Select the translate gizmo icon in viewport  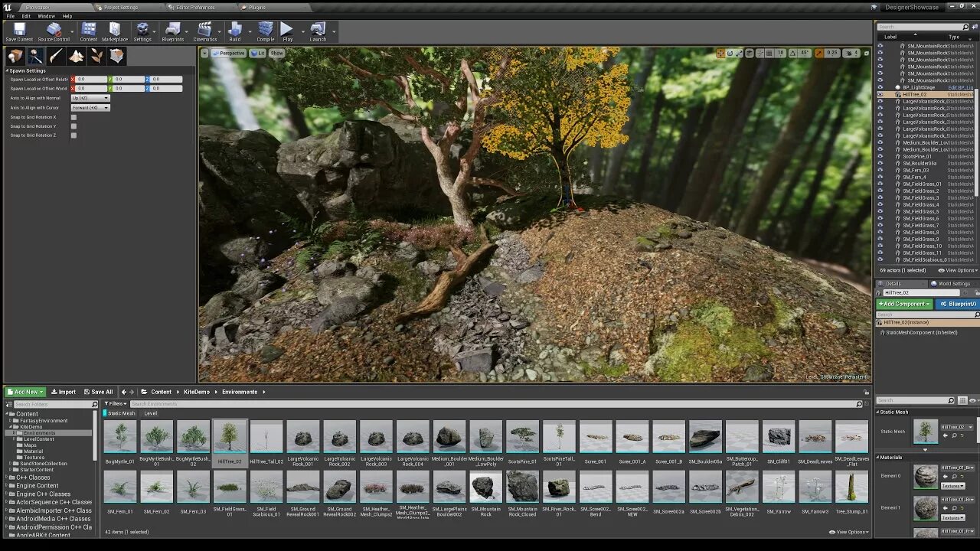[x=720, y=53]
